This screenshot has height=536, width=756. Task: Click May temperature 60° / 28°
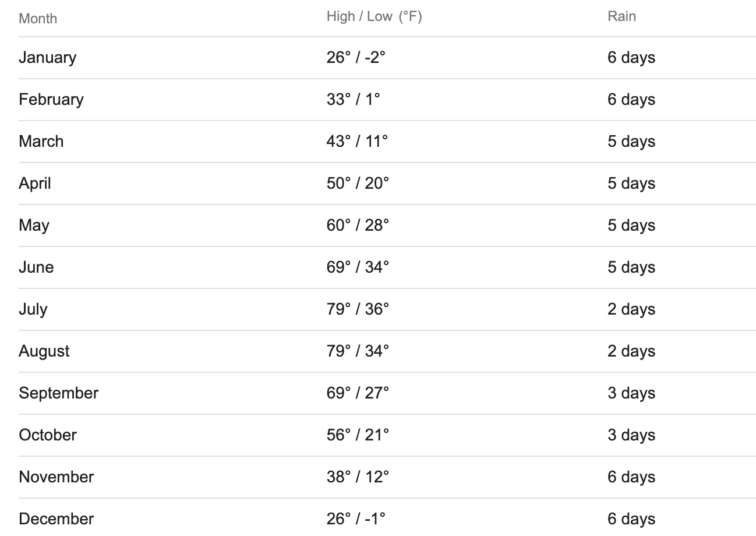click(358, 225)
